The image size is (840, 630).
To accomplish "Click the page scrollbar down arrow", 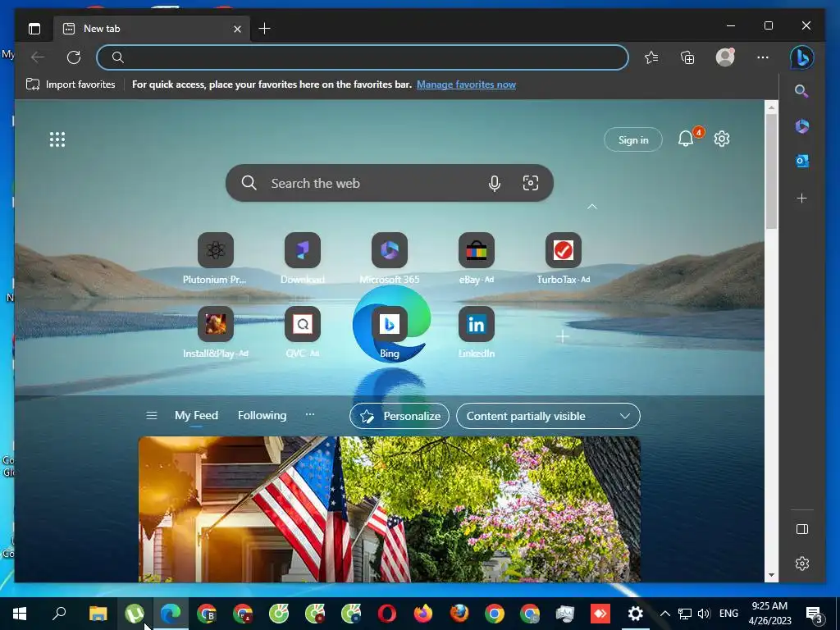I will point(771,575).
